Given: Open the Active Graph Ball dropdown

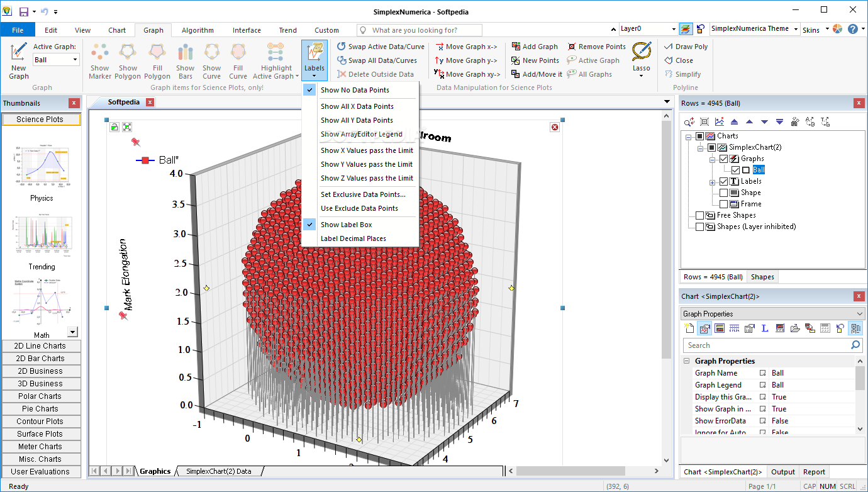Looking at the screenshot, I should 75,60.
